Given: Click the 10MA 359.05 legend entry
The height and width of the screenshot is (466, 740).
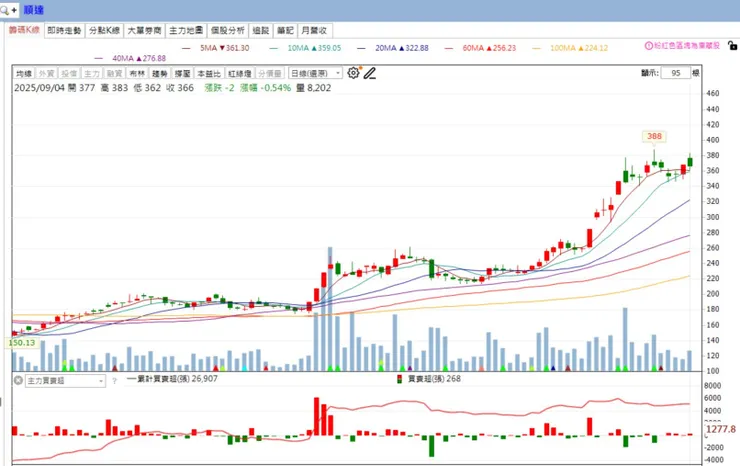Looking at the screenshot, I should (x=306, y=48).
